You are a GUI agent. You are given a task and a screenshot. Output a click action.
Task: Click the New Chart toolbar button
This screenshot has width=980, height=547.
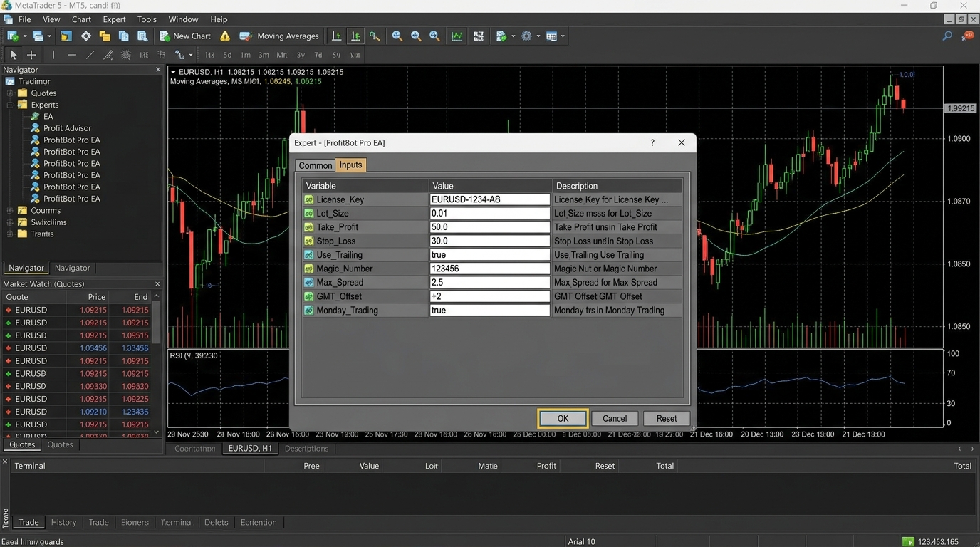click(185, 36)
